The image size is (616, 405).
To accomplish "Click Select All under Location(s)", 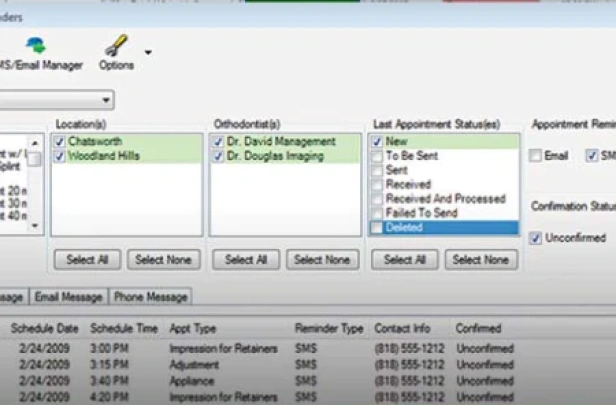I will click(87, 260).
